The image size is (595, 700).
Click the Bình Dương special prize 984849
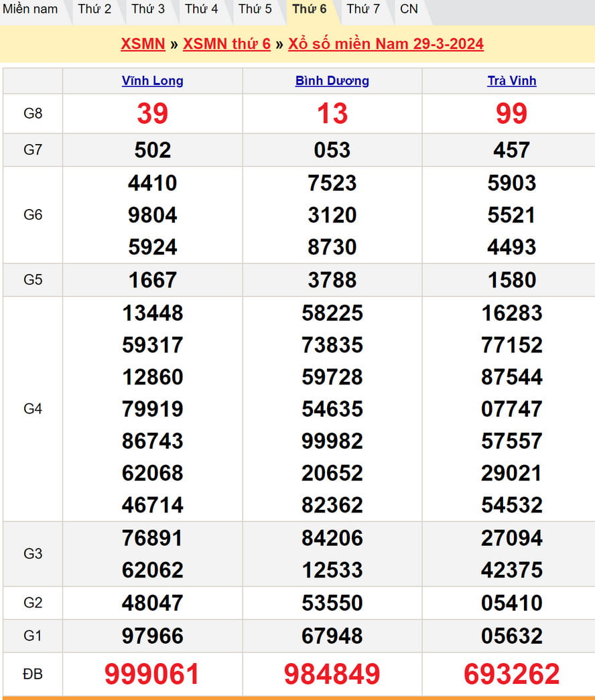coord(332,674)
